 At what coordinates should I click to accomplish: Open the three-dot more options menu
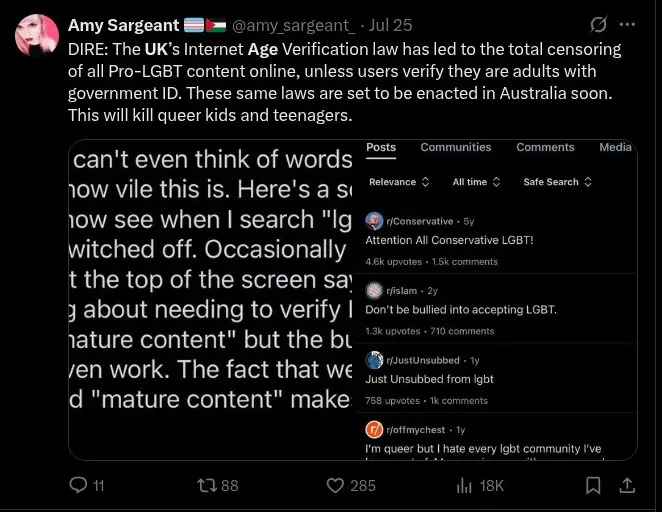tap(627, 24)
